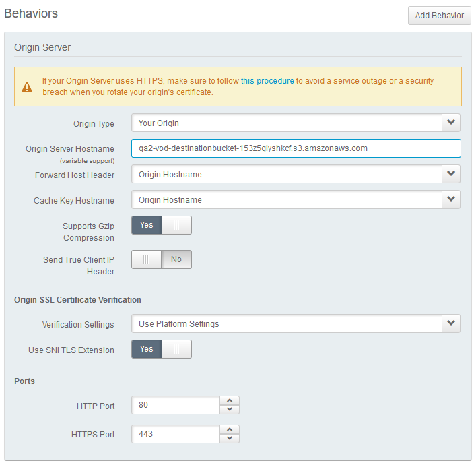This screenshot has width=476, height=463.
Task: Toggle Send True Client IP Header
Action: pos(162,259)
